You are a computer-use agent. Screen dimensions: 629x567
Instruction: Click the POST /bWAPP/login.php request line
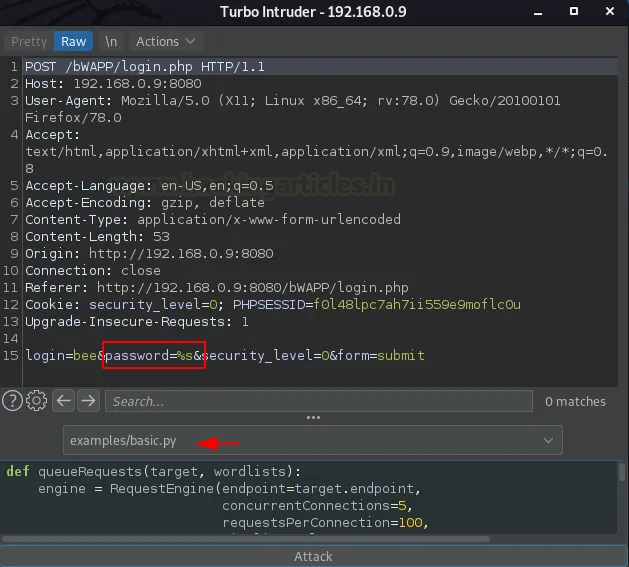pos(145,67)
